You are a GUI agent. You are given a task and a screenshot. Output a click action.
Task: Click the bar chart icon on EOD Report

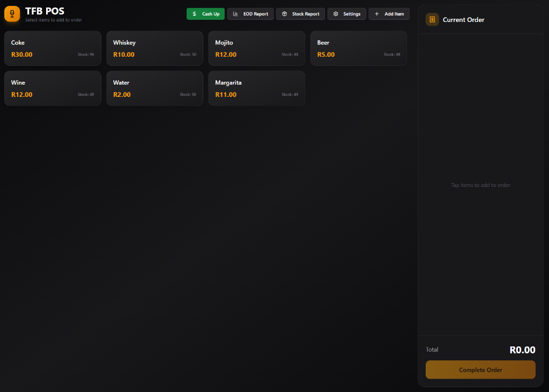click(235, 14)
